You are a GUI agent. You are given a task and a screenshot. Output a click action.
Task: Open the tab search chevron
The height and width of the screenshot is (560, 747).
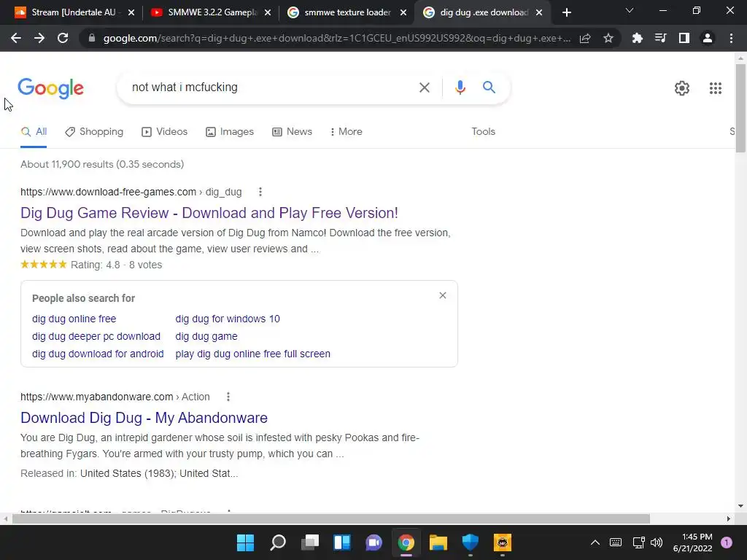(x=630, y=10)
